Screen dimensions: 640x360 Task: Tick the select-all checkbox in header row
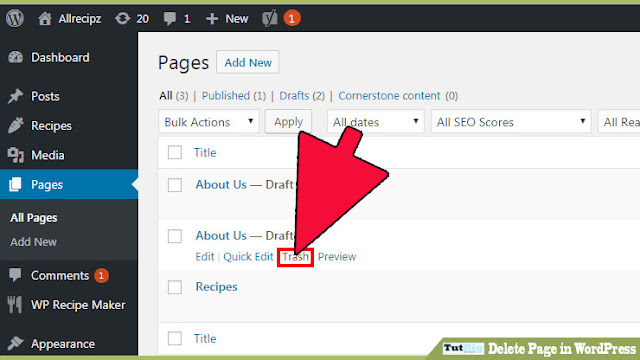pos(175,152)
